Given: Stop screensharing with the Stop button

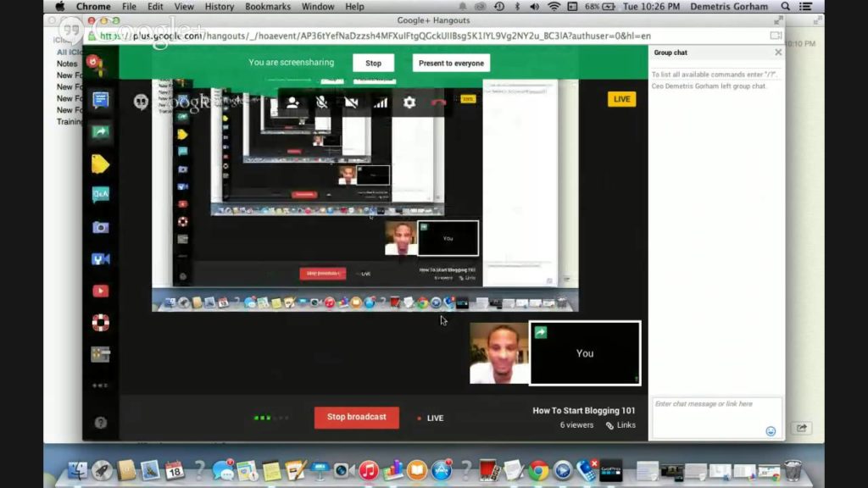Looking at the screenshot, I should [373, 63].
